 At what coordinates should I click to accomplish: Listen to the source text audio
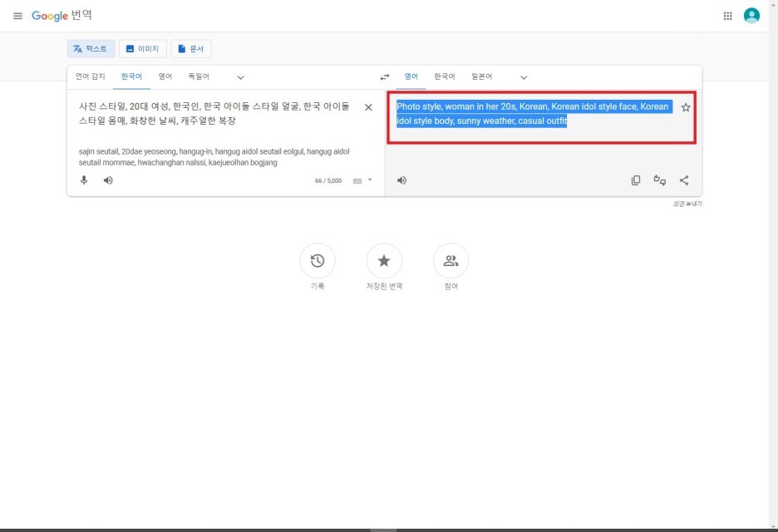(108, 180)
